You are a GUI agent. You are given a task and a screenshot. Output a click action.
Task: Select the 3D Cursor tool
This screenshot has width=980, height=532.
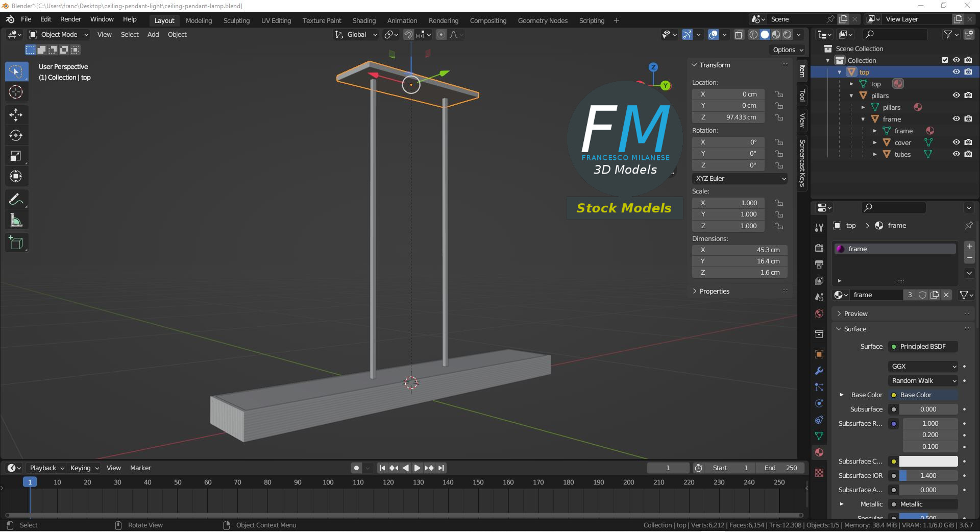pos(16,92)
